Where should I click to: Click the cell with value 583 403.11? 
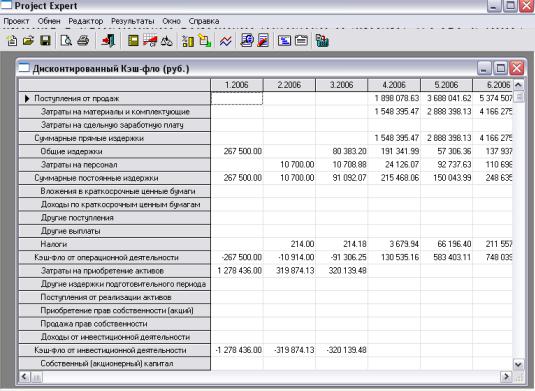[446, 258]
